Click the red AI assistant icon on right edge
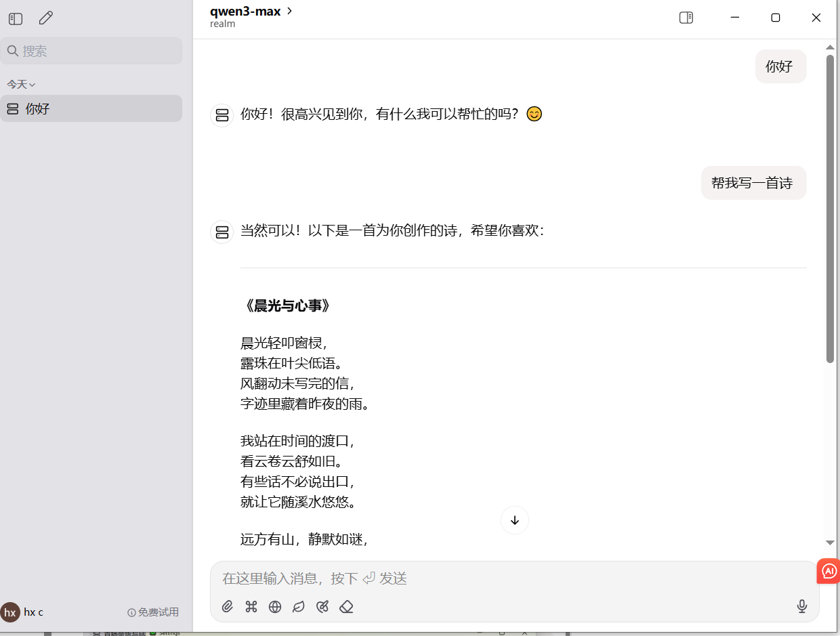Viewport: 840px width, 636px height. coord(828,571)
